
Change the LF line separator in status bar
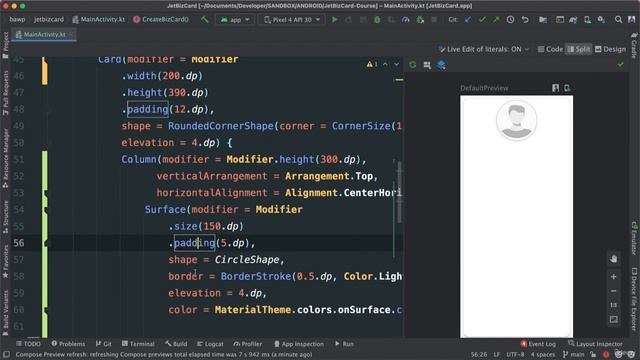(x=497, y=354)
